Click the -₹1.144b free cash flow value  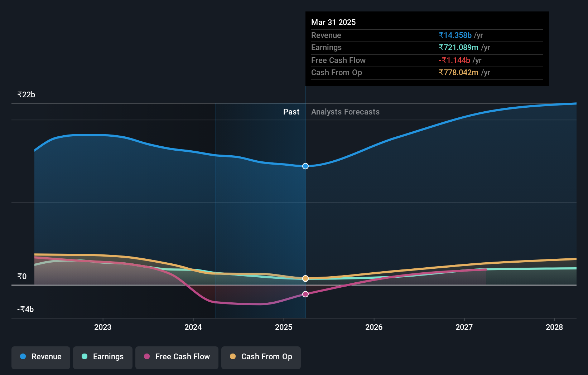(454, 60)
